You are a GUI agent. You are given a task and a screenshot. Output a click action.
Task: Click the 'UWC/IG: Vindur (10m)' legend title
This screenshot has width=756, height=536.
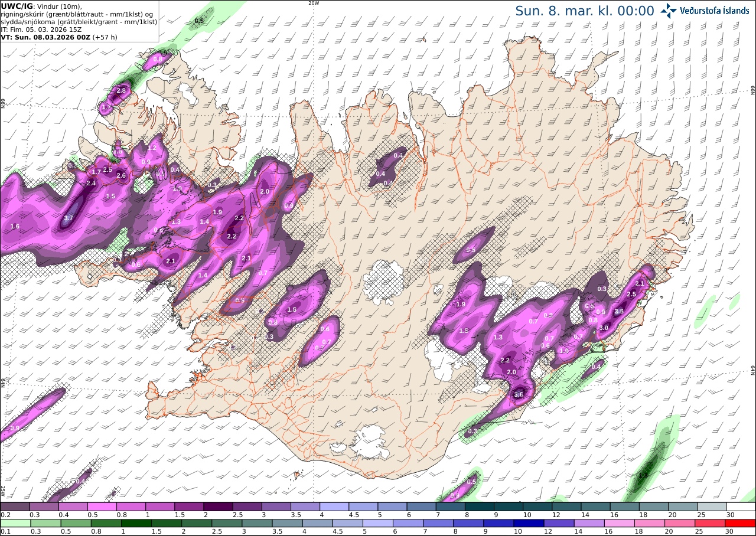pos(40,6)
